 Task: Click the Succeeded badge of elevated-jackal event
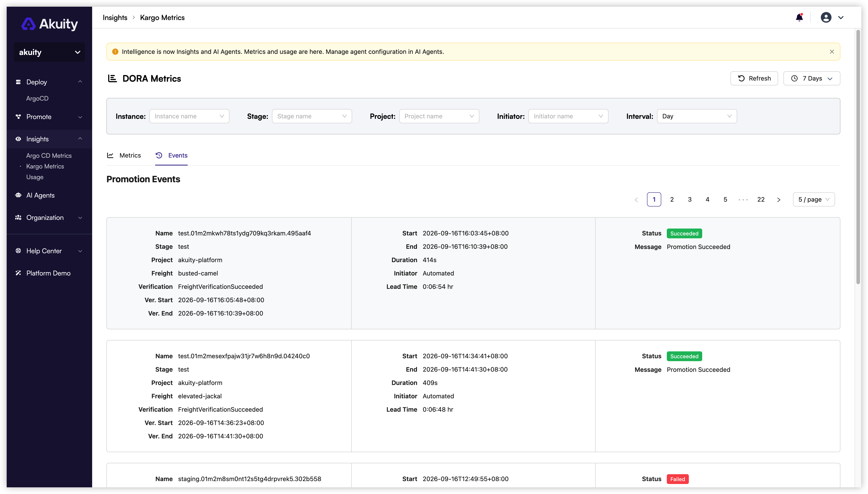pyautogui.click(x=684, y=356)
